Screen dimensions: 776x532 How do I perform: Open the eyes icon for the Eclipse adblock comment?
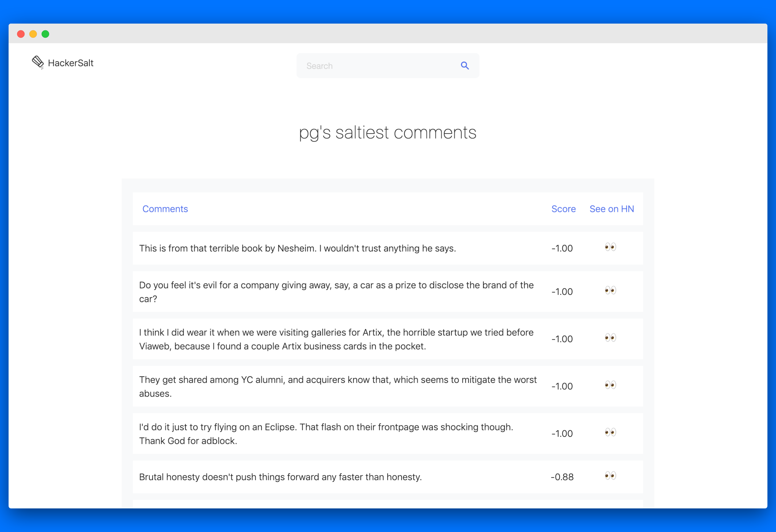click(610, 432)
